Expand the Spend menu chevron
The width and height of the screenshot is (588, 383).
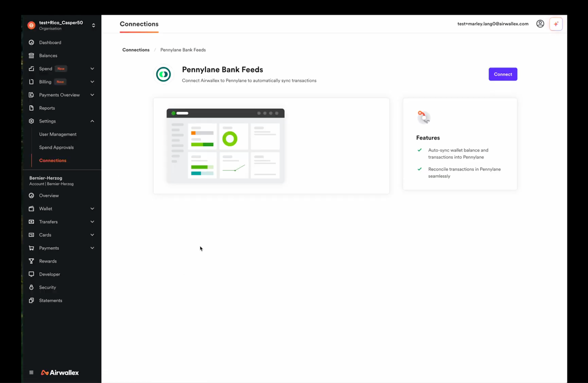point(92,69)
